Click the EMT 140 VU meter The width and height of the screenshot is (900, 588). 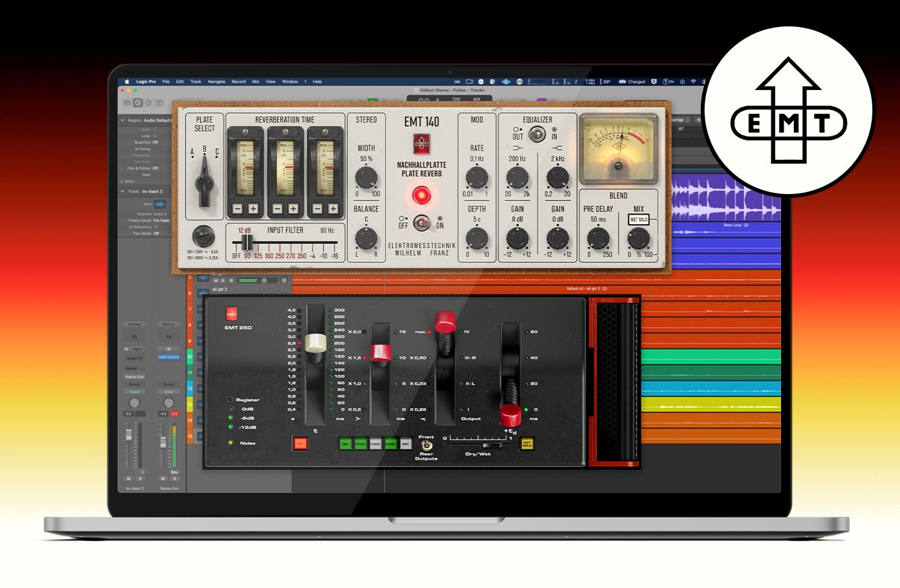(618, 149)
